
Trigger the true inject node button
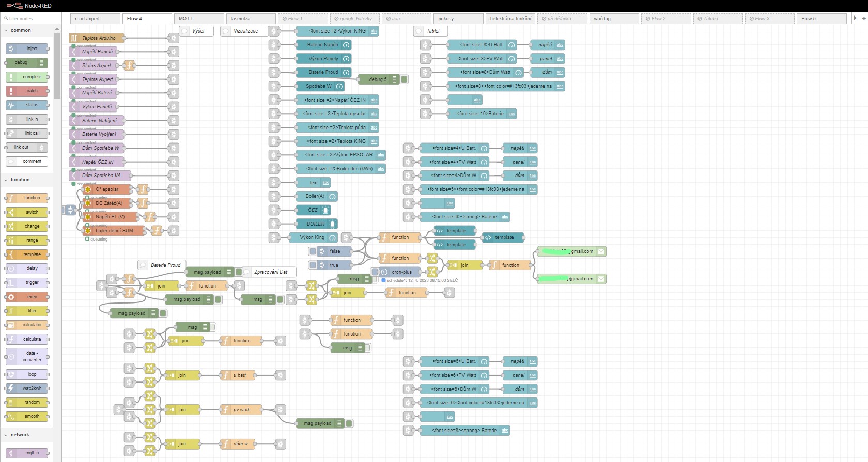(x=313, y=265)
